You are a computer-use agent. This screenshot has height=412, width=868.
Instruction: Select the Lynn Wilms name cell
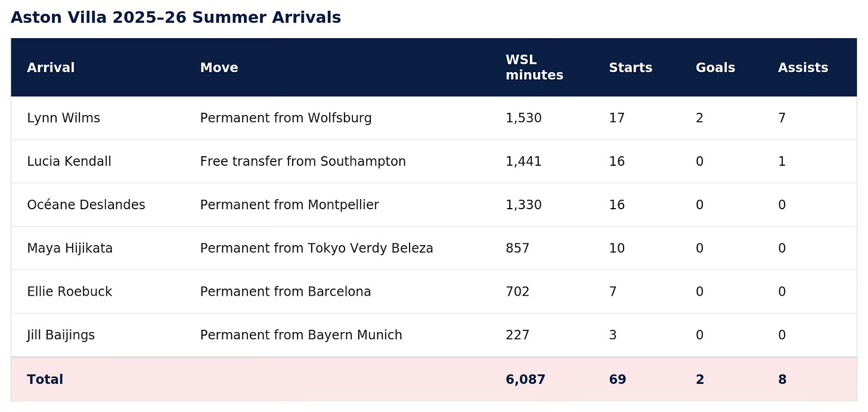(63, 118)
